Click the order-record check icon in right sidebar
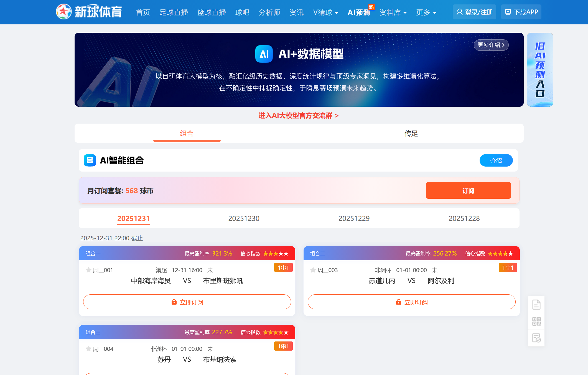The height and width of the screenshot is (375, 588). coord(536,338)
